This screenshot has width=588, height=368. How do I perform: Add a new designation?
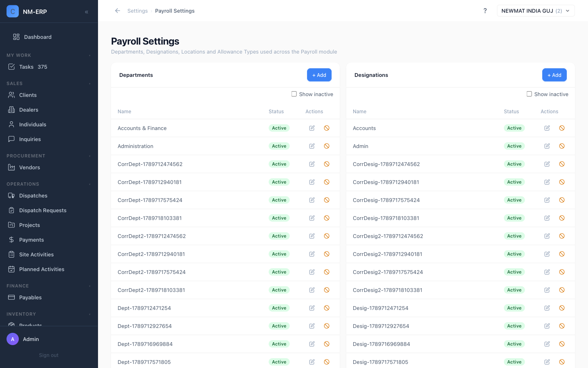click(x=555, y=75)
